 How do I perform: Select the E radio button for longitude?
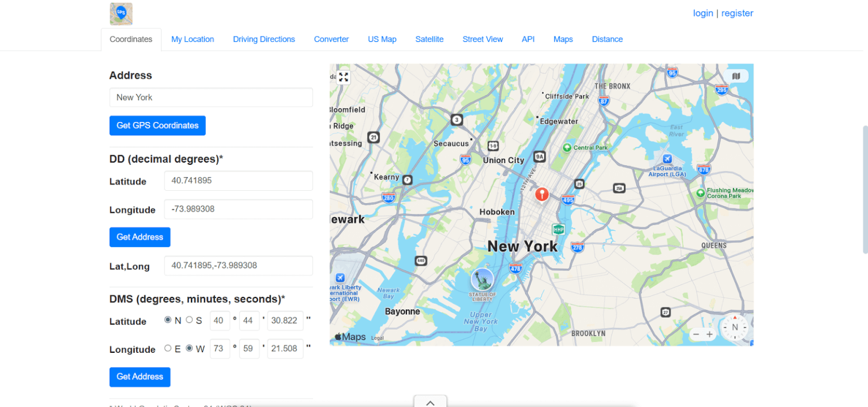(x=167, y=348)
